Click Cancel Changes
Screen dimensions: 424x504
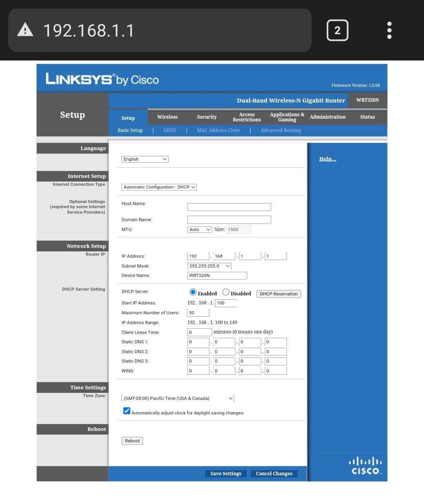(274, 474)
